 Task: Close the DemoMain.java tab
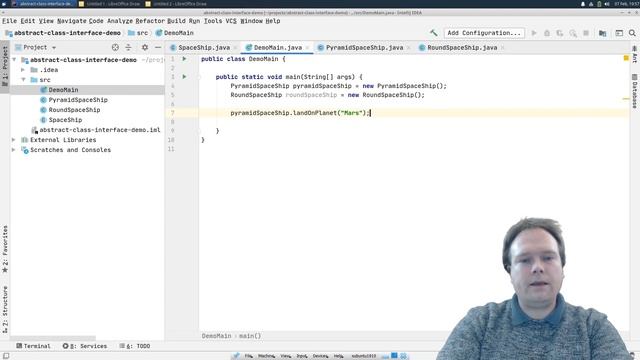pos(307,48)
